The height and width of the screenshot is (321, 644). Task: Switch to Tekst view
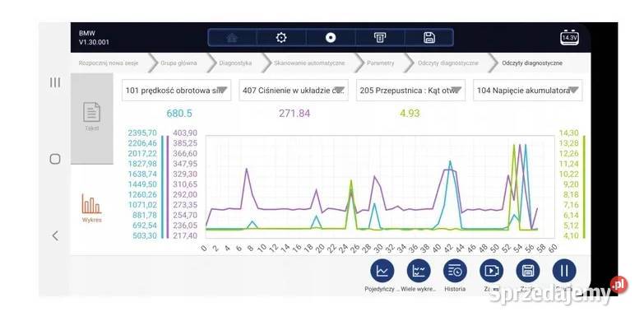91,119
